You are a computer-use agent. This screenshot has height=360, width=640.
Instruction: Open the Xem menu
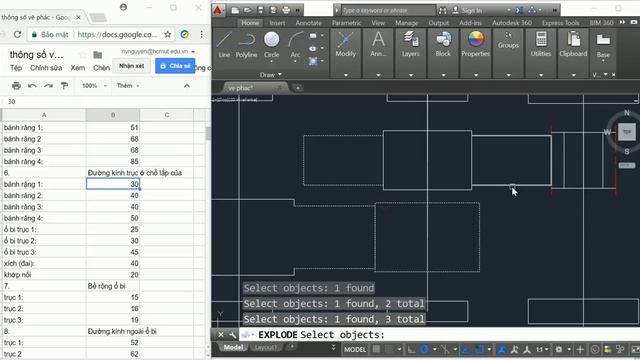(x=78, y=68)
